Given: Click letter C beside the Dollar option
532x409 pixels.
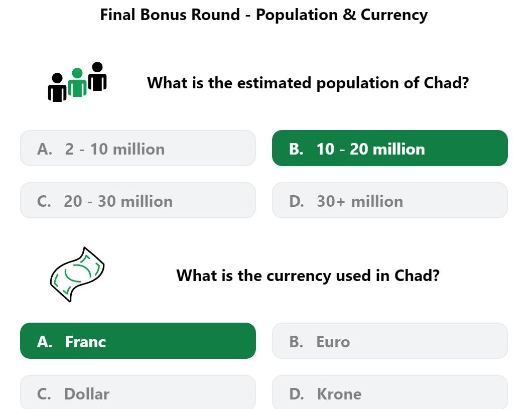Looking at the screenshot, I should click(44, 394).
